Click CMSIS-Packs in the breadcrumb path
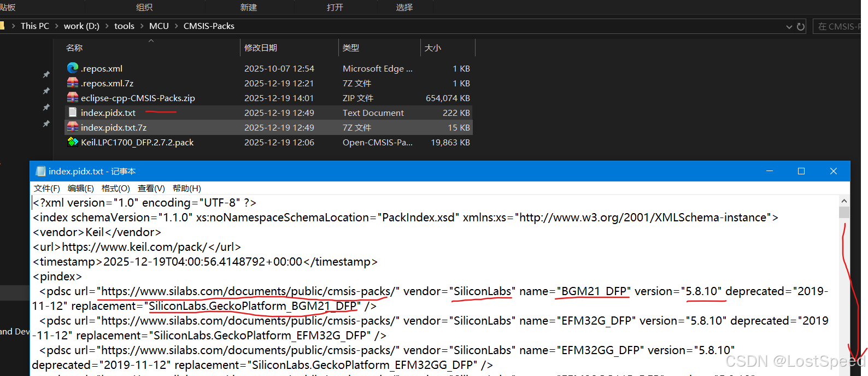The image size is (868, 376). tap(209, 26)
